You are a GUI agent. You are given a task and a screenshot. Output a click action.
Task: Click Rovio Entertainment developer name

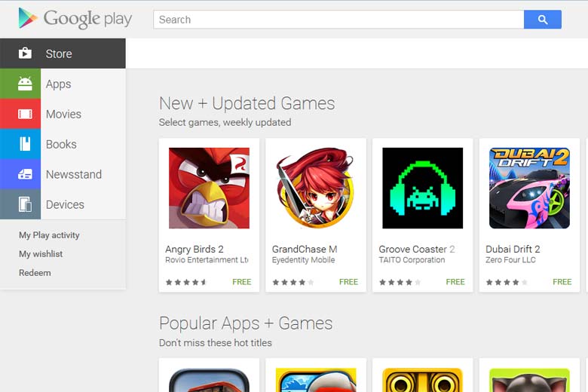coord(207,260)
